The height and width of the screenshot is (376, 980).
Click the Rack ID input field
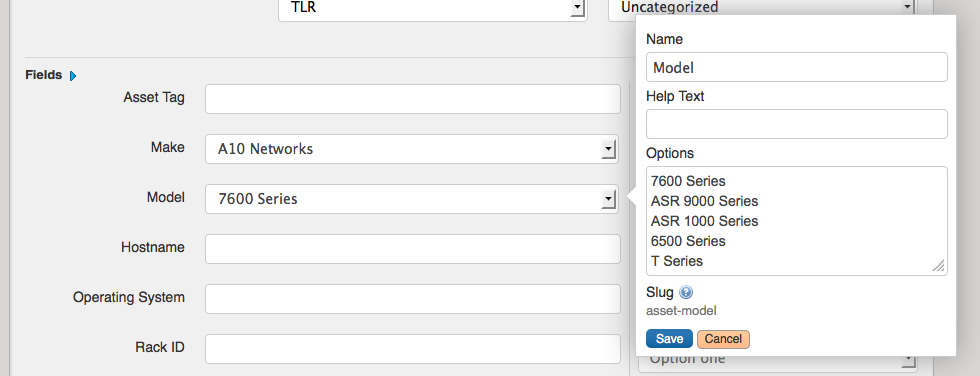tap(412, 349)
